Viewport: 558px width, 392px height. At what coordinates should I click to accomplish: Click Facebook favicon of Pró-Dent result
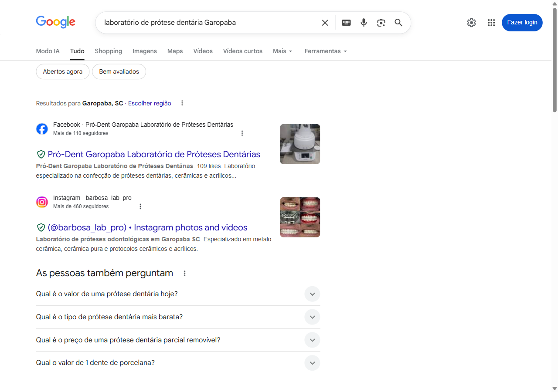[42, 129]
